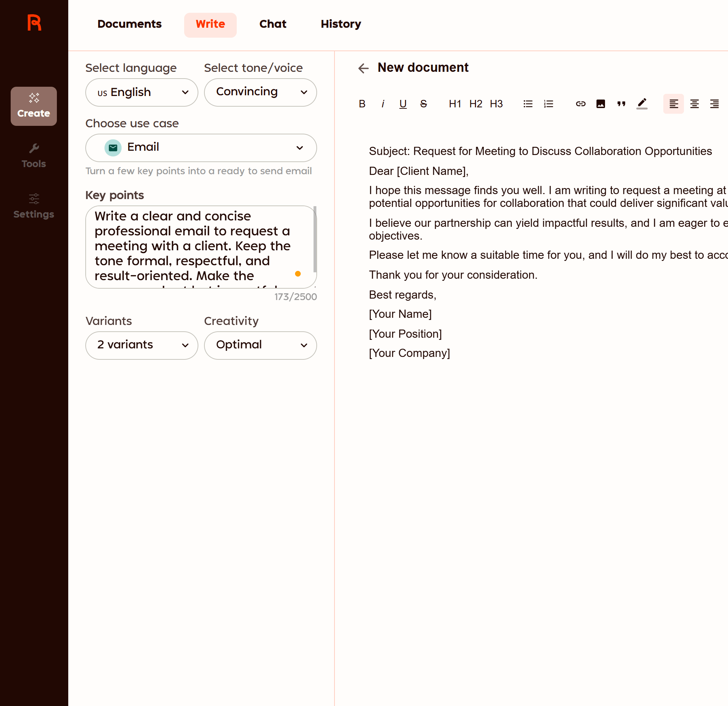This screenshot has width=728, height=706.
Task: Insert a numbered list
Action: pyautogui.click(x=548, y=104)
